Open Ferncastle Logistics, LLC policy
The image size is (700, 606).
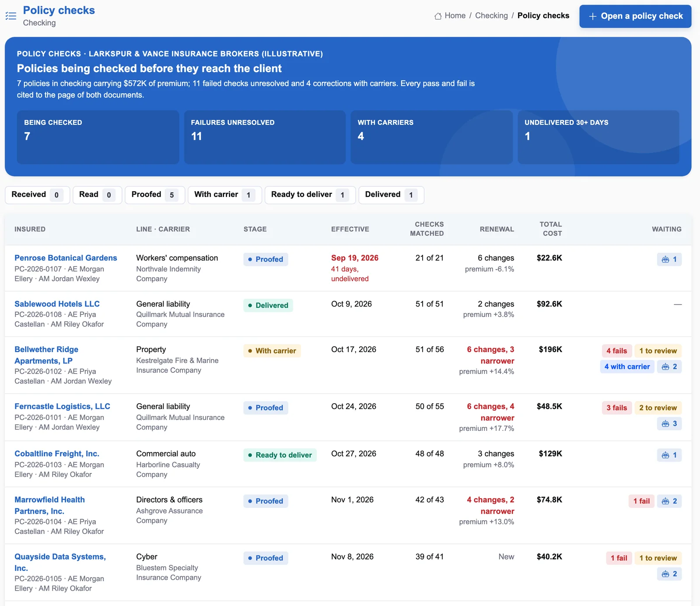[x=62, y=406]
